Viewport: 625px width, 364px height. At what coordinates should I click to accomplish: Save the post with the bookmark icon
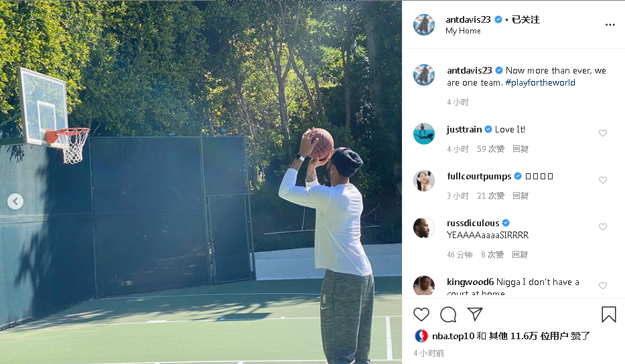(x=609, y=314)
